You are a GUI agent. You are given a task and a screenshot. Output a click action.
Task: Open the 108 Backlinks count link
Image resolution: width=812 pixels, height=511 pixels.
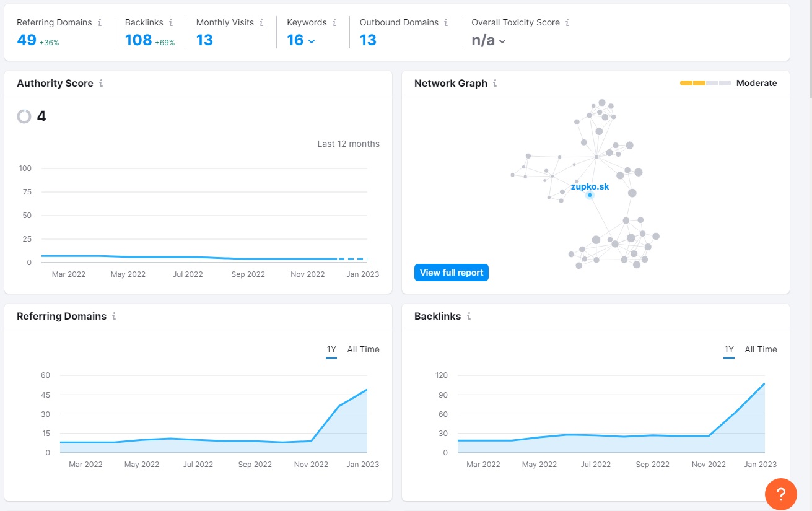(138, 40)
